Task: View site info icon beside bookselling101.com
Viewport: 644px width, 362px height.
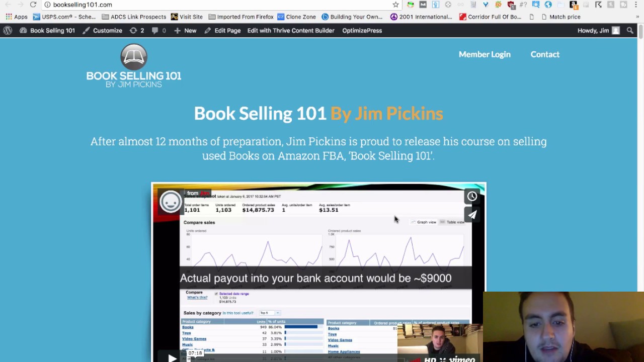Action: click(x=47, y=5)
